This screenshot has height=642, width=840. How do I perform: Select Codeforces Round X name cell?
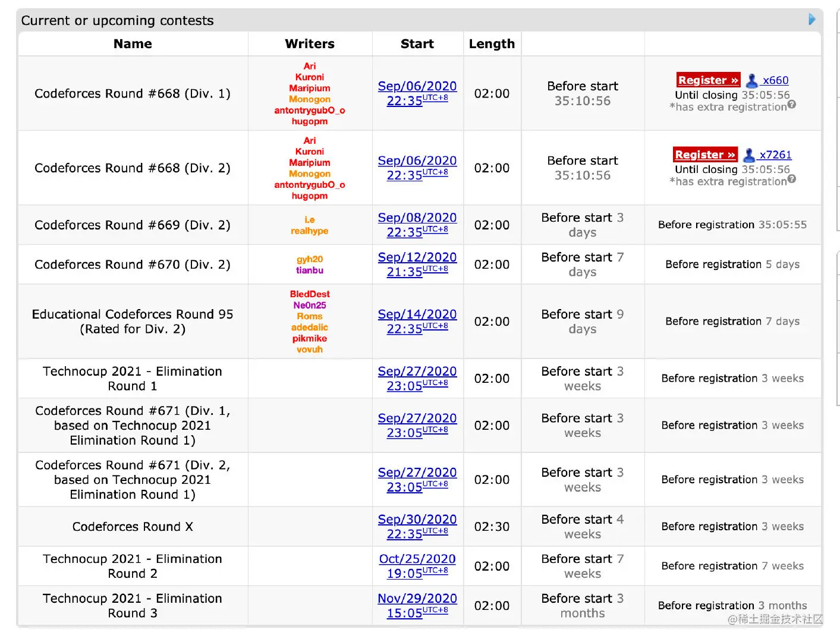click(x=133, y=527)
